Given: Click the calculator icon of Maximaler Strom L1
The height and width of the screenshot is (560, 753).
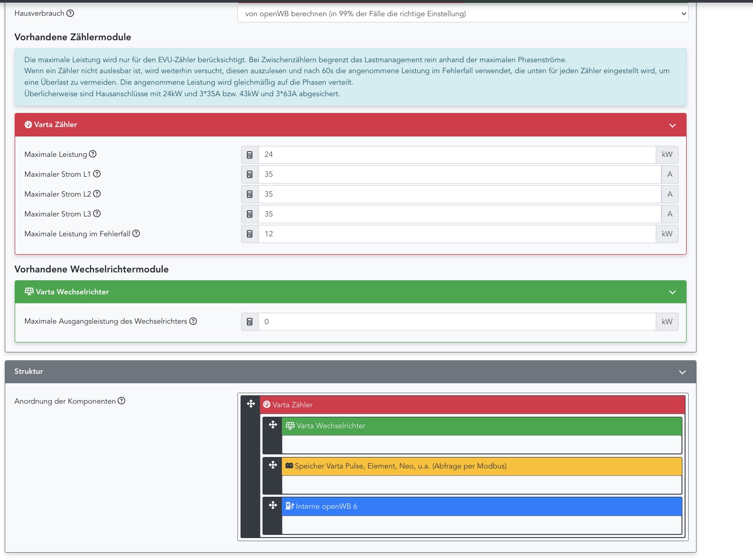Looking at the screenshot, I should [x=250, y=175].
